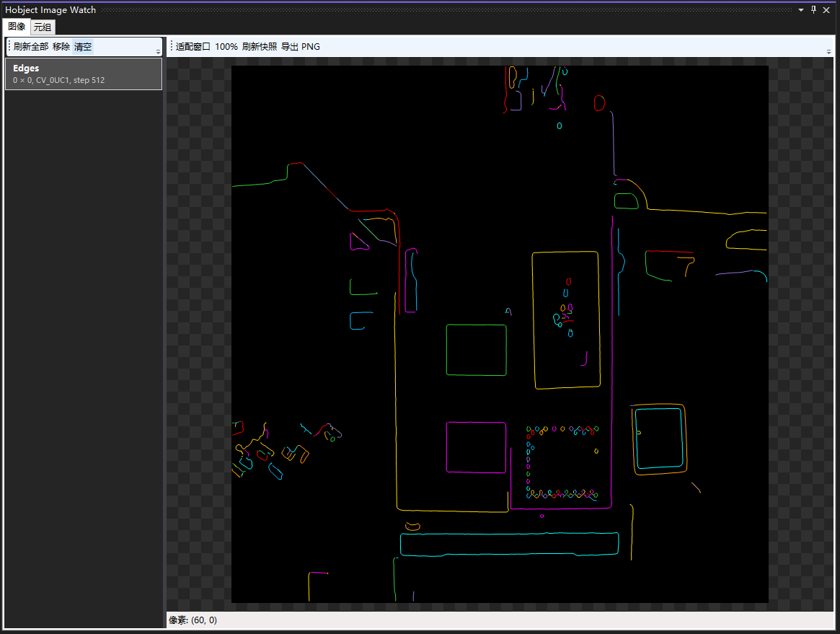Close the Hobject Image Watch panel
840x634 pixels.
tap(826, 9)
